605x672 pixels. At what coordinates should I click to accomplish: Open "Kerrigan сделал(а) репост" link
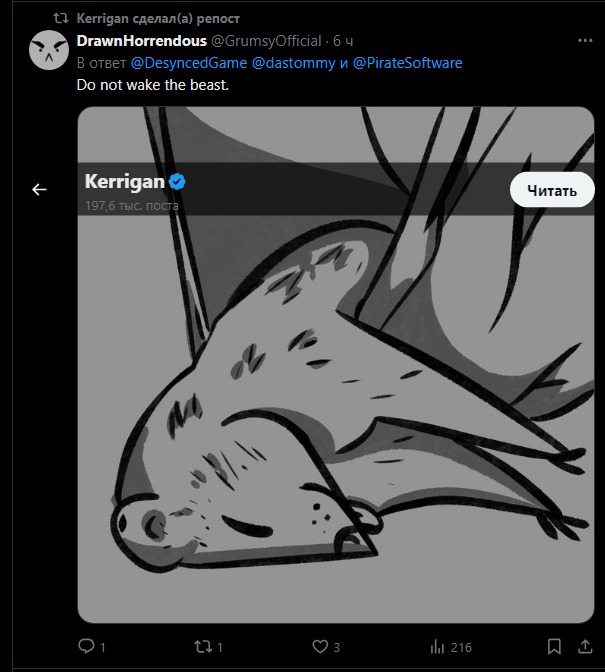point(158,19)
